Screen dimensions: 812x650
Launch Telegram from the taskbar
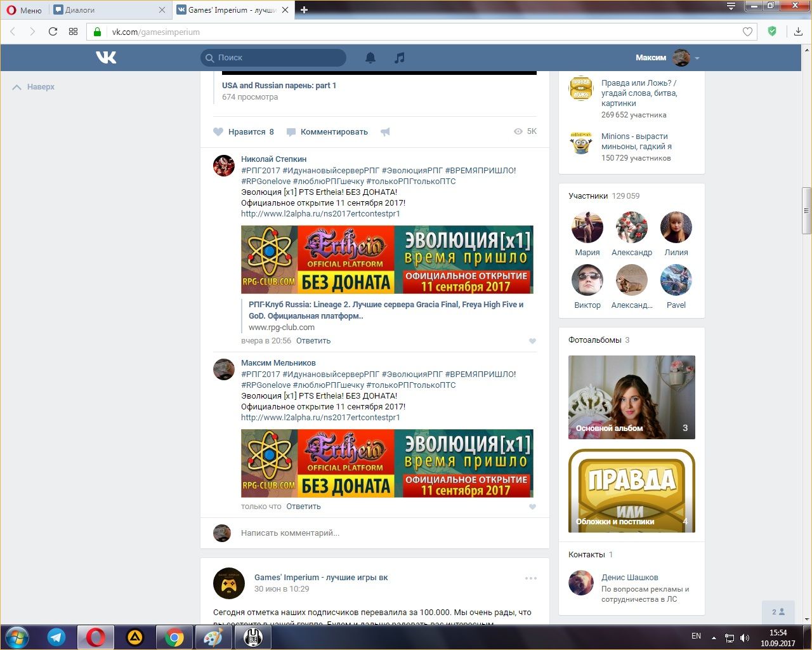56,637
